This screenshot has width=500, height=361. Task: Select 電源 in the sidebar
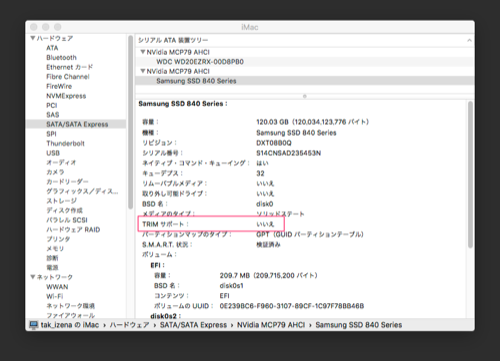pos(52,267)
